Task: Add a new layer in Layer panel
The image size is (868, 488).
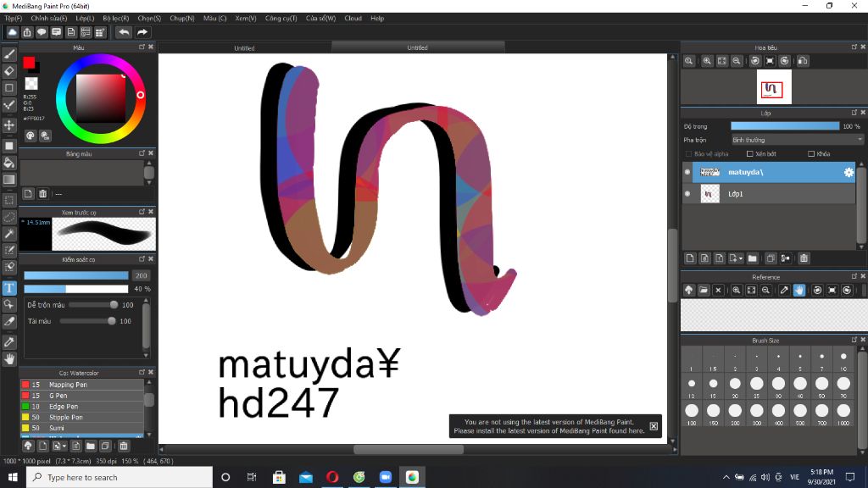Action: pos(690,258)
